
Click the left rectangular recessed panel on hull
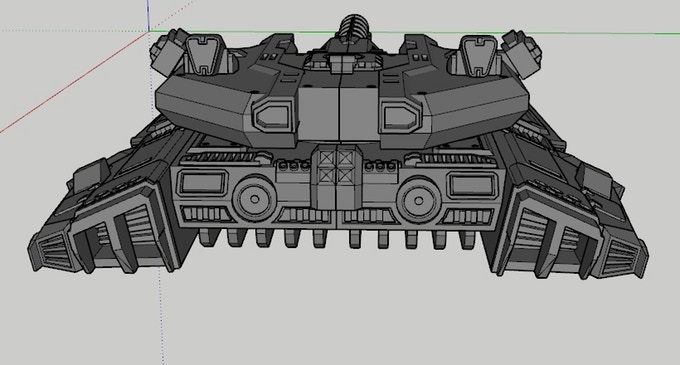click(203, 183)
